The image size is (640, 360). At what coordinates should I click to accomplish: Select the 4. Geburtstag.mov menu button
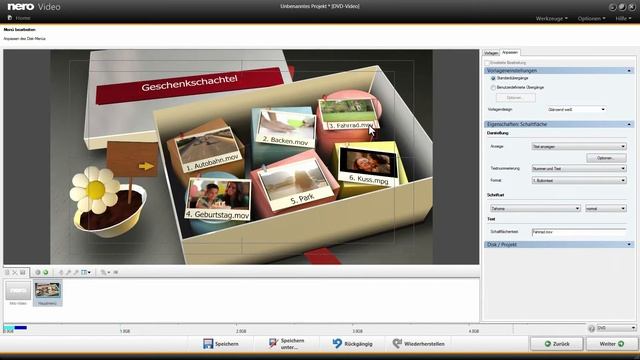[x=218, y=199]
